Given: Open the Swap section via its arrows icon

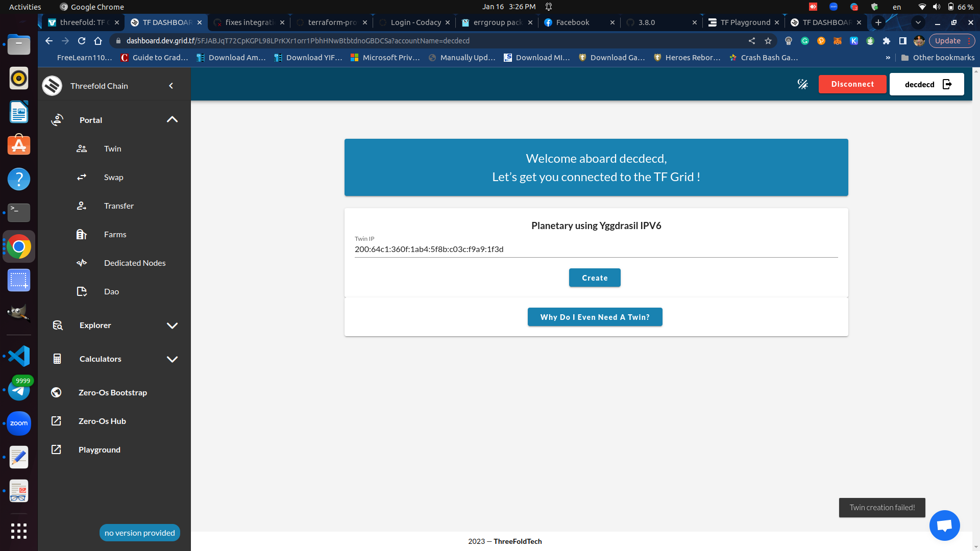Looking at the screenshot, I should [81, 177].
